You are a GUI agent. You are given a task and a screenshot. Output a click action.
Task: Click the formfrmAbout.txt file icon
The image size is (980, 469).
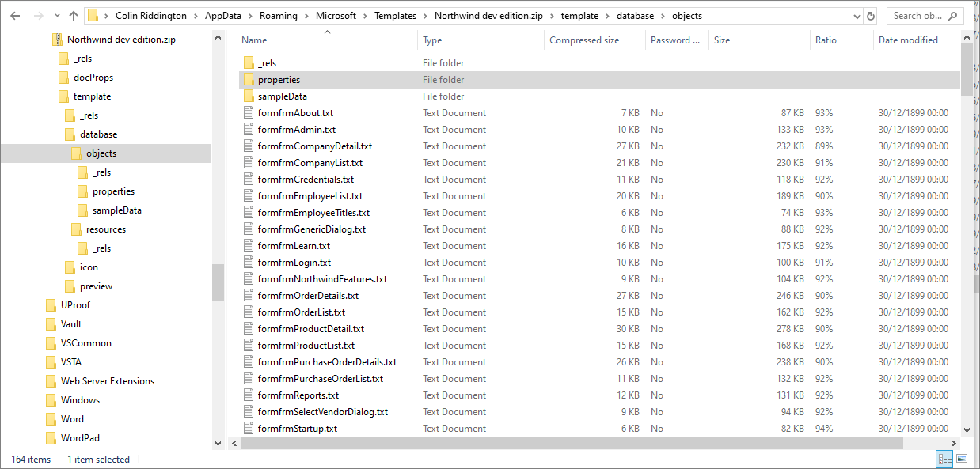click(249, 113)
